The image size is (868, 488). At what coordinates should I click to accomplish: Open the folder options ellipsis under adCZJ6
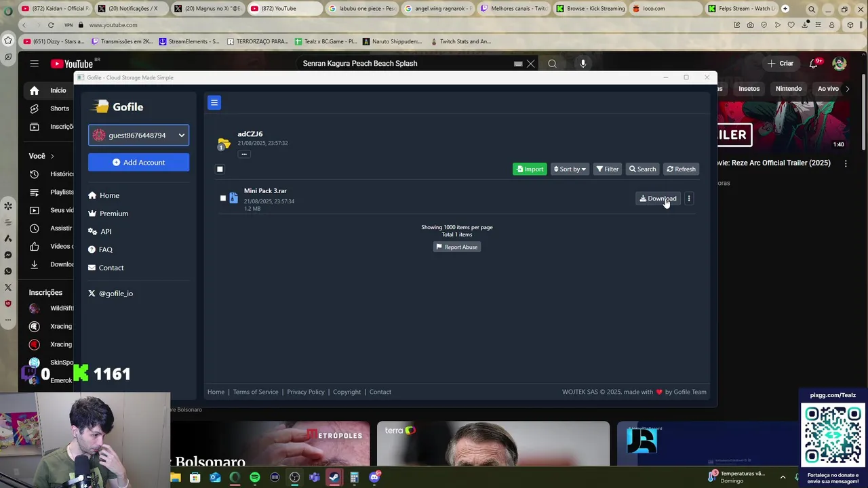[244, 154]
